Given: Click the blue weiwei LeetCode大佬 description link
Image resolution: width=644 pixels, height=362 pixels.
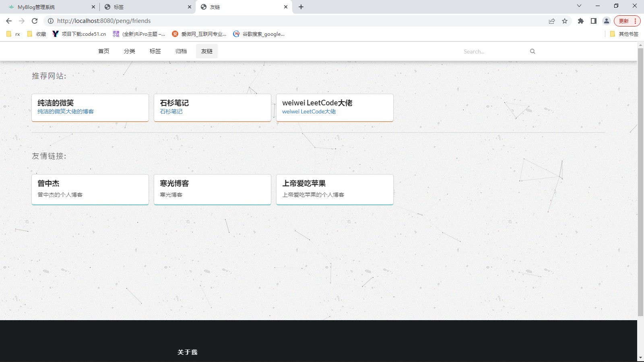Looking at the screenshot, I should [x=309, y=111].
